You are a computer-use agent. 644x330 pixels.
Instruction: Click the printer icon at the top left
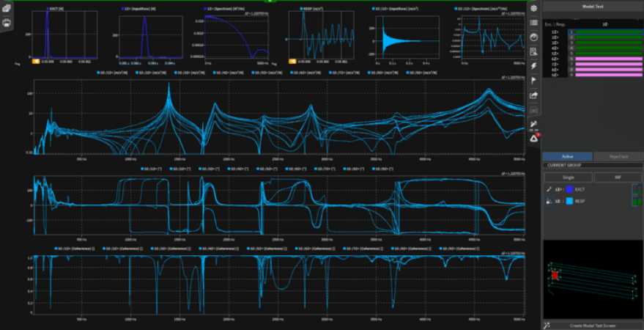(7, 23)
